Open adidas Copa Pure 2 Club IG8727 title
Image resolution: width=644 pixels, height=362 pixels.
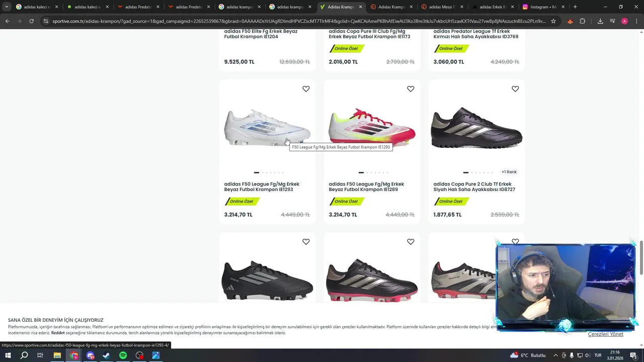coord(474,187)
